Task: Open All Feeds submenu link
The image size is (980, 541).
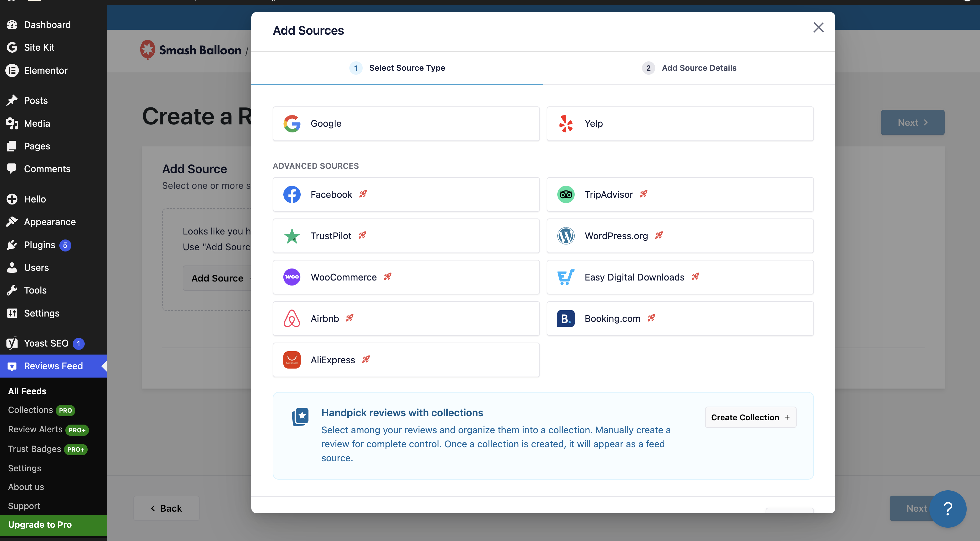Action: click(x=27, y=391)
